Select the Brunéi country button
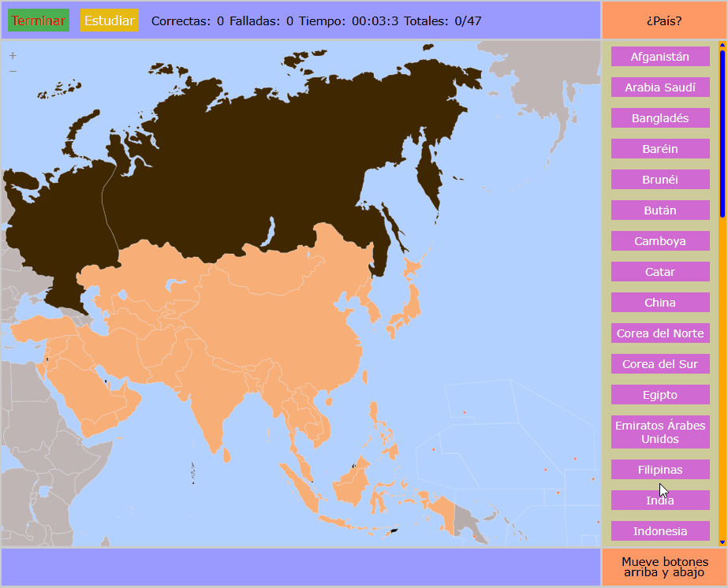Screen dimensions: 728x588 coord(660,180)
